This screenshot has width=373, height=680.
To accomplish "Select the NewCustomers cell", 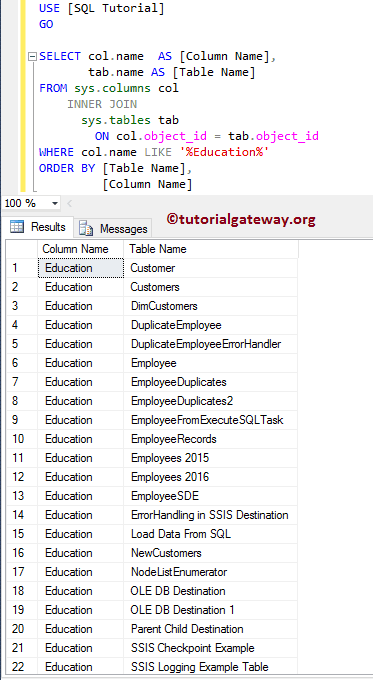I will tap(211, 553).
